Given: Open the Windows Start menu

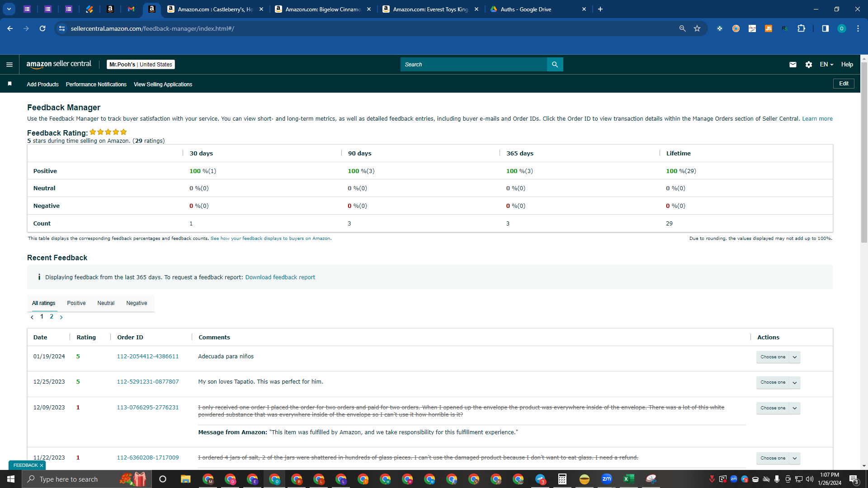Looking at the screenshot, I should 11,479.
